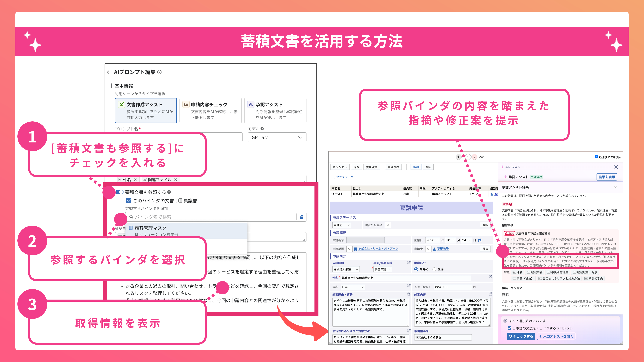Click 予算（税抜）224,000 field
The image size is (644, 362).
point(453,287)
